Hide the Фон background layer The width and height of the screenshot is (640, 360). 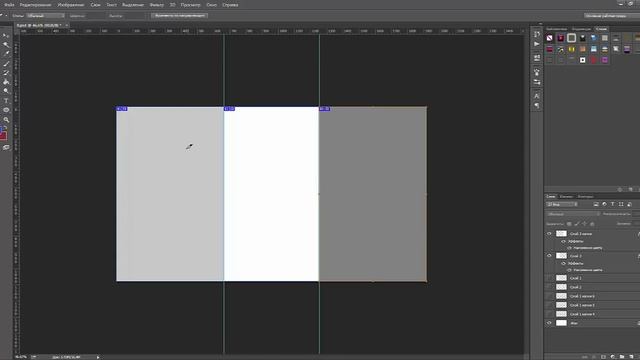(549, 323)
